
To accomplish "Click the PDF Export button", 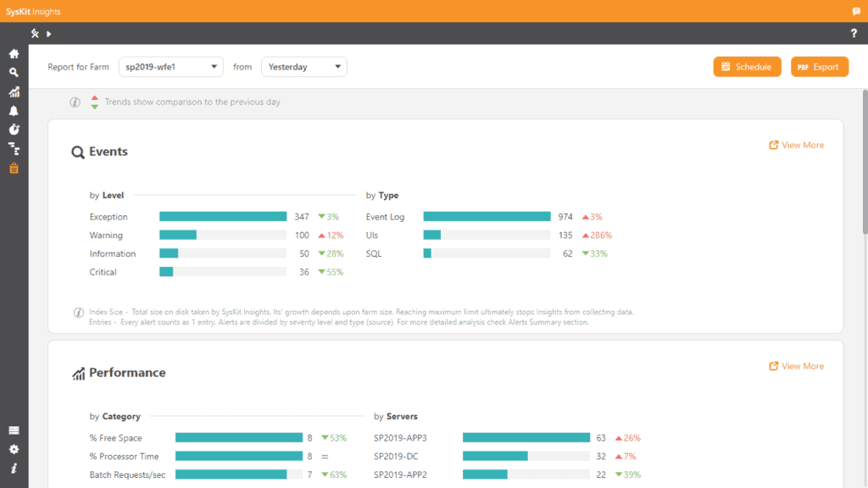I will [x=820, y=67].
